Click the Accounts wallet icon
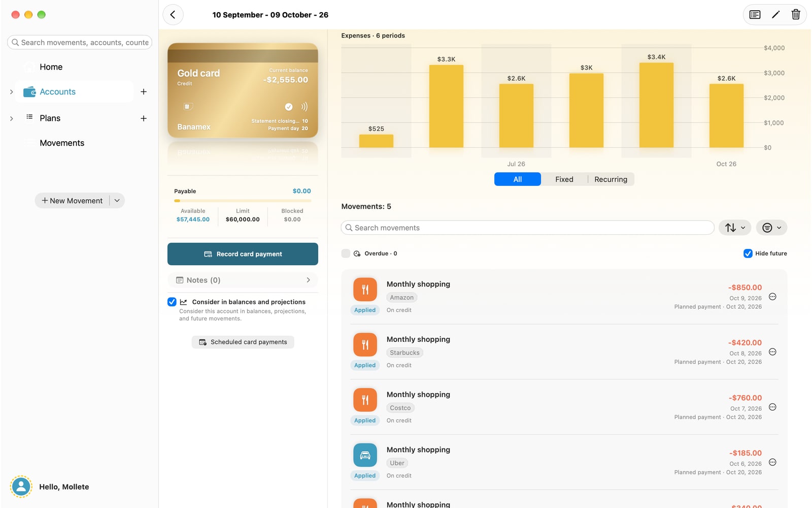The height and width of the screenshot is (508, 812). pos(30,92)
